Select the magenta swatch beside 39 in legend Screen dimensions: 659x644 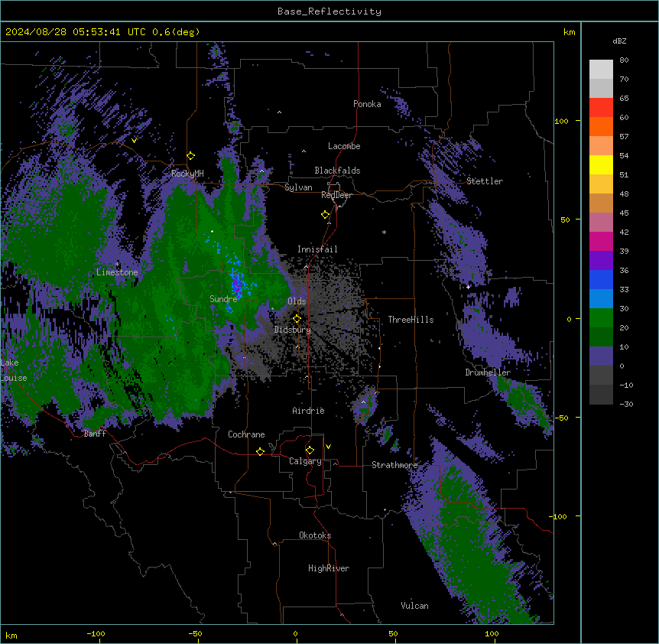(x=601, y=241)
